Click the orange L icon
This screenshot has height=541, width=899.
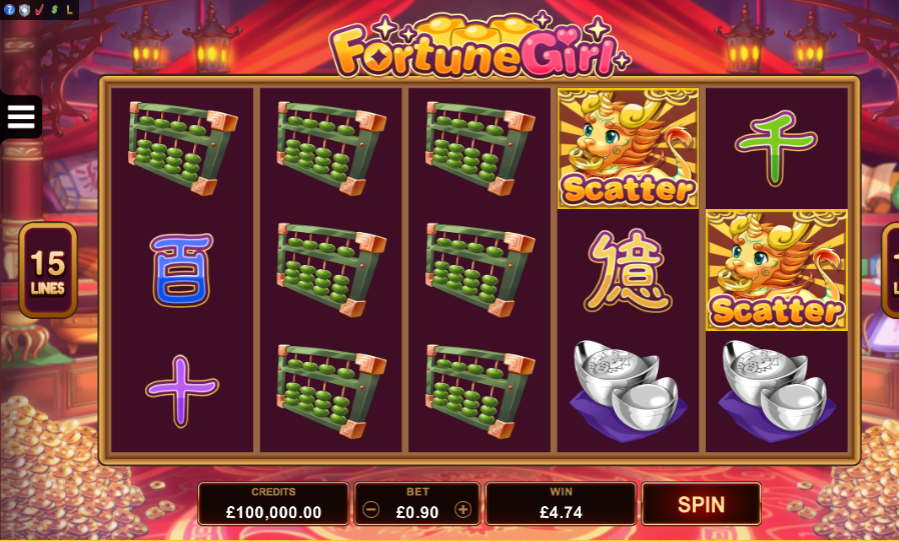69,10
